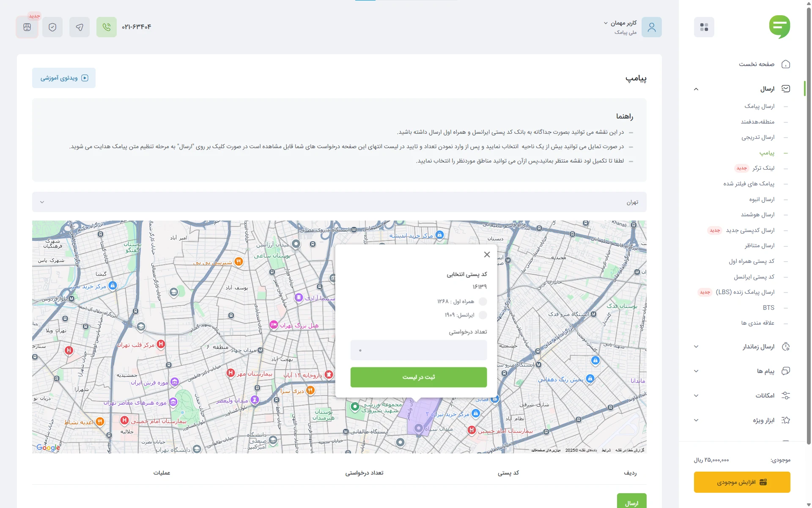Focus the تعداد درخواستی number input field
Screen dimensions: 812x508
[419, 351]
